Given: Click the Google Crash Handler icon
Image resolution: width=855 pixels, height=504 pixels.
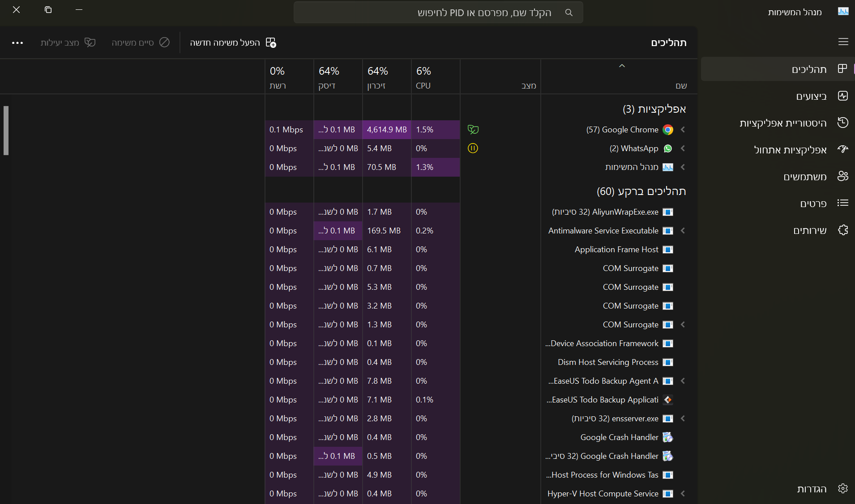Looking at the screenshot, I should pos(668,437).
